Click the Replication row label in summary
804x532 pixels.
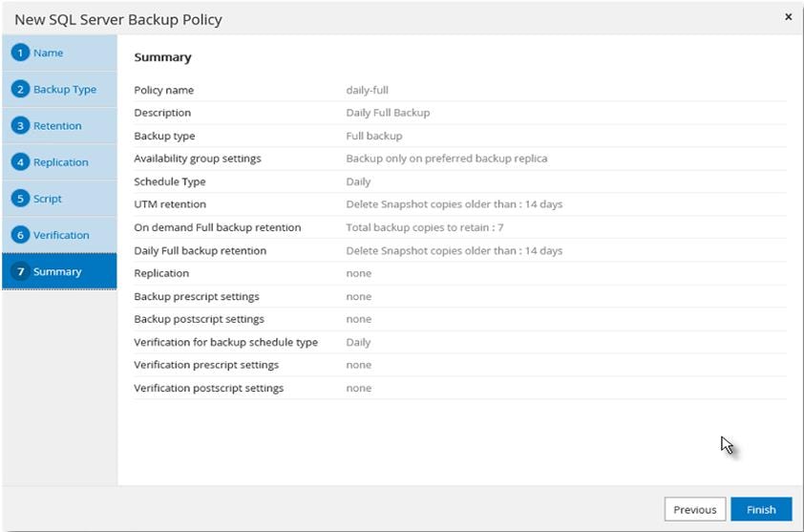coord(161,273)
